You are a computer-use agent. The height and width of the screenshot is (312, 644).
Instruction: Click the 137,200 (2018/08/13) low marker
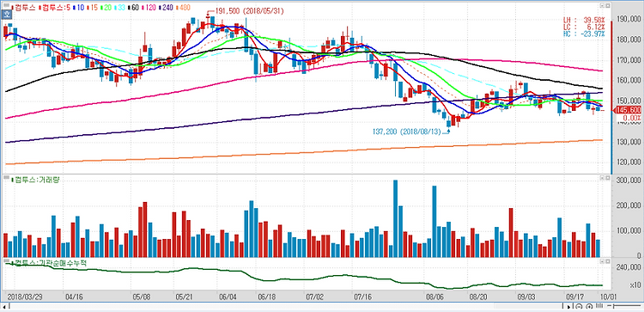[x=411, y=132]
